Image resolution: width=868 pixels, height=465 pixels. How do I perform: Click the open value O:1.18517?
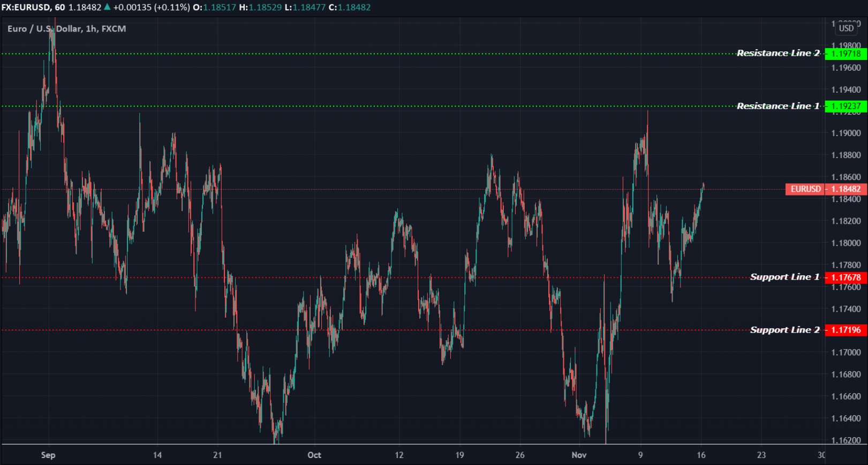214,7
